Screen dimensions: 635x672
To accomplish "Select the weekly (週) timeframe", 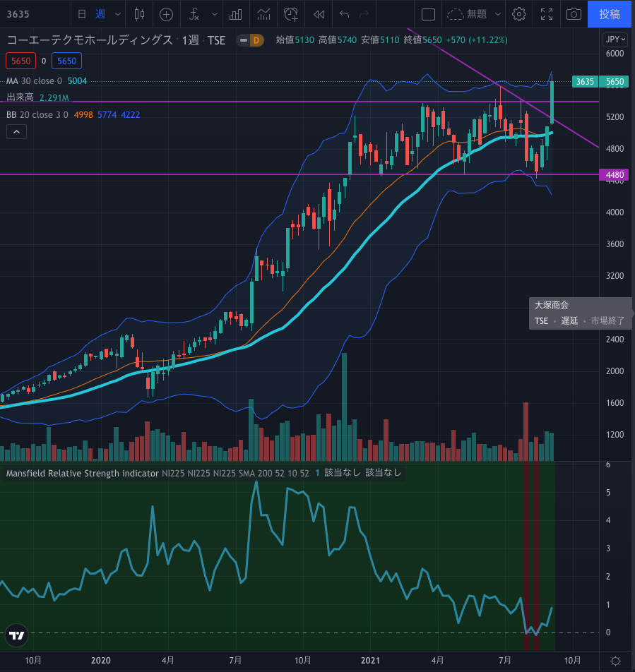I will pos(100,14).
